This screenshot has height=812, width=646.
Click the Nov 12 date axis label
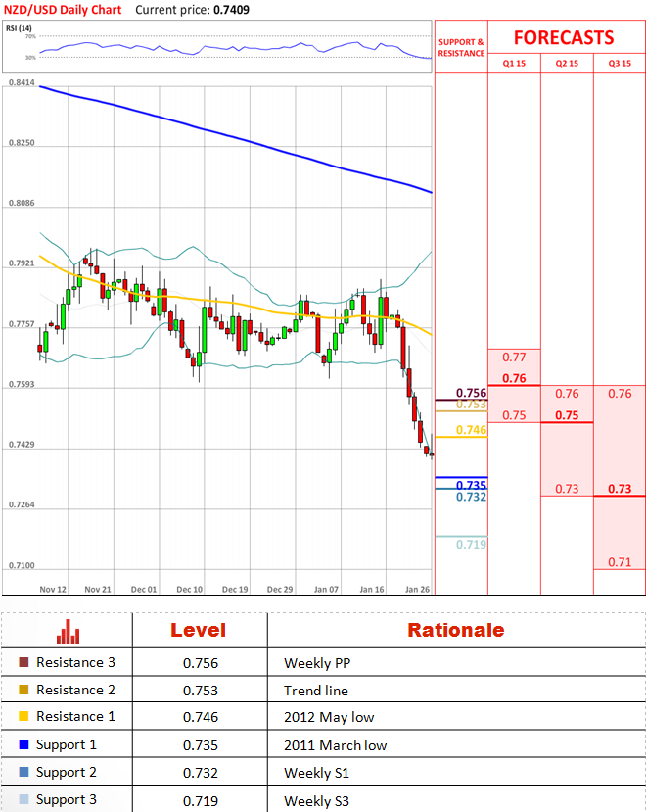(53, 590)
